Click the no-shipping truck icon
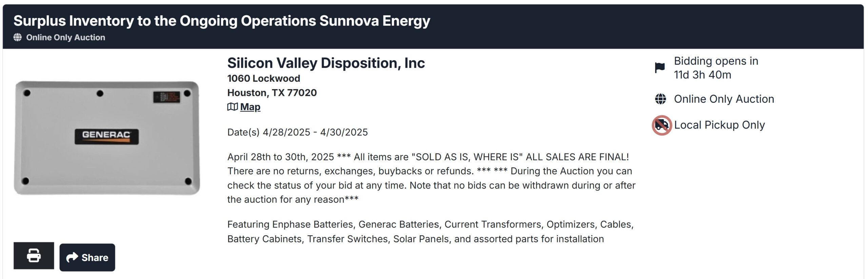Viewport: 868px width, 279px height. 662,125
